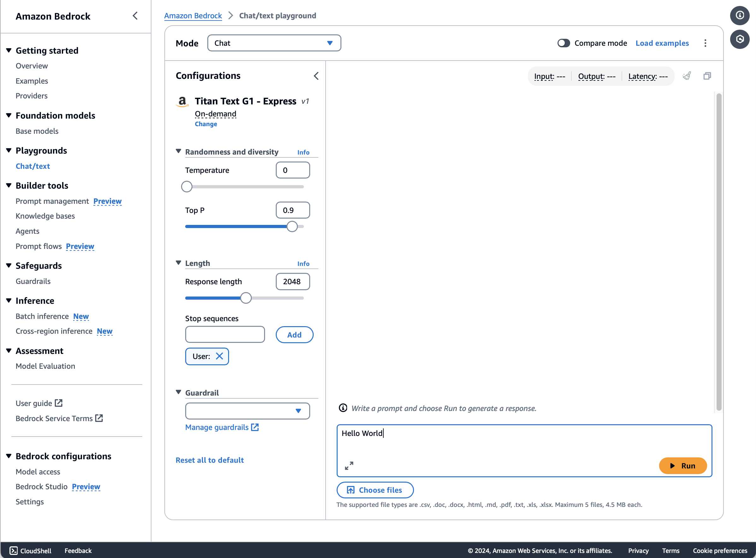Open the Mode dropdown
The height and width of the screenshot is (558, 756).
(x=274, y=43)
